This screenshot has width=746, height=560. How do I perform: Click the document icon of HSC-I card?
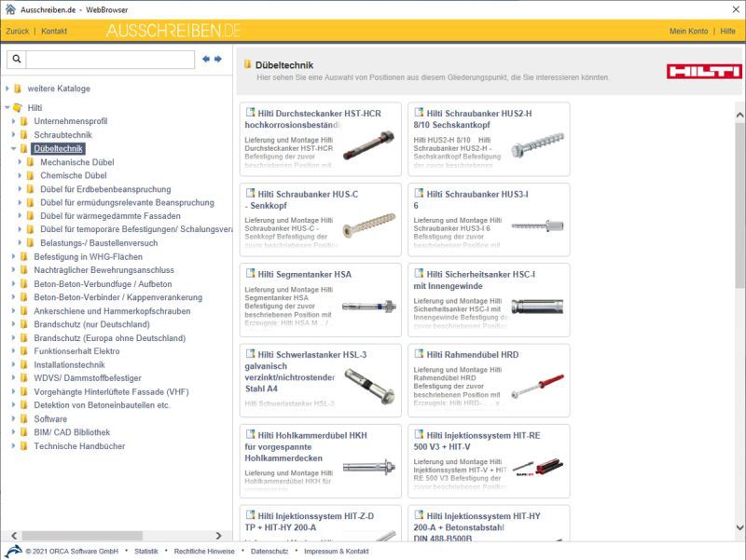click(419, 273)
